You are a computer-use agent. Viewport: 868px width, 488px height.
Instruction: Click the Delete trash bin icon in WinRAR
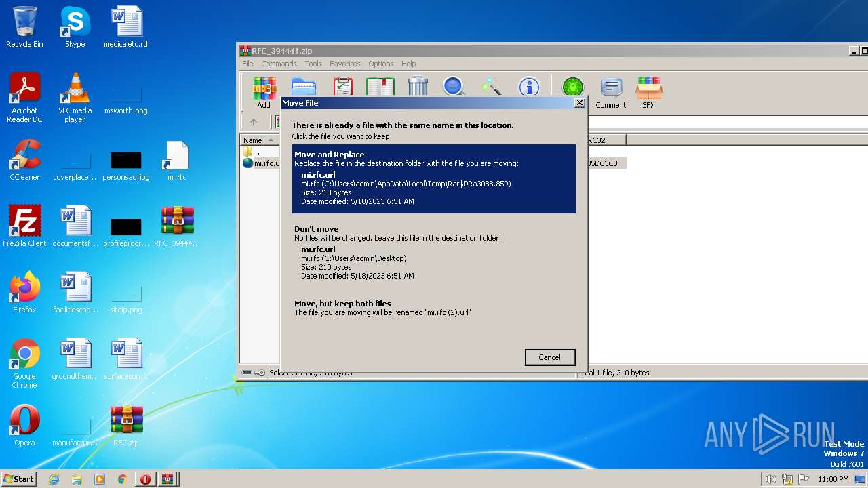[418, 87]
